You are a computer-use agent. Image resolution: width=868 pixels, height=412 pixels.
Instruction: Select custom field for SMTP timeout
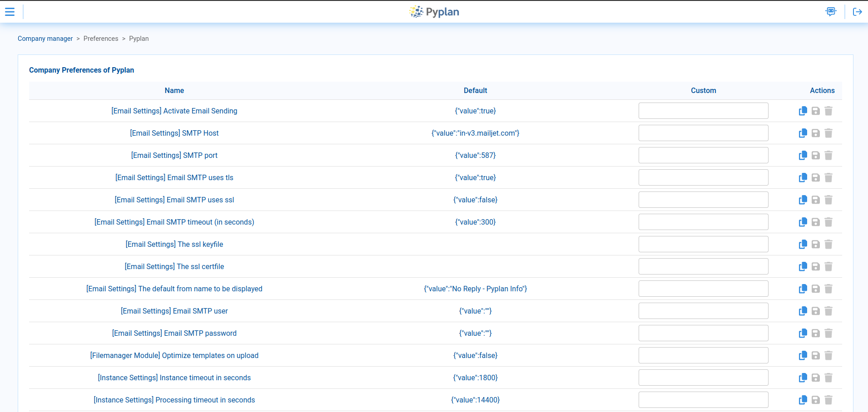703,222
